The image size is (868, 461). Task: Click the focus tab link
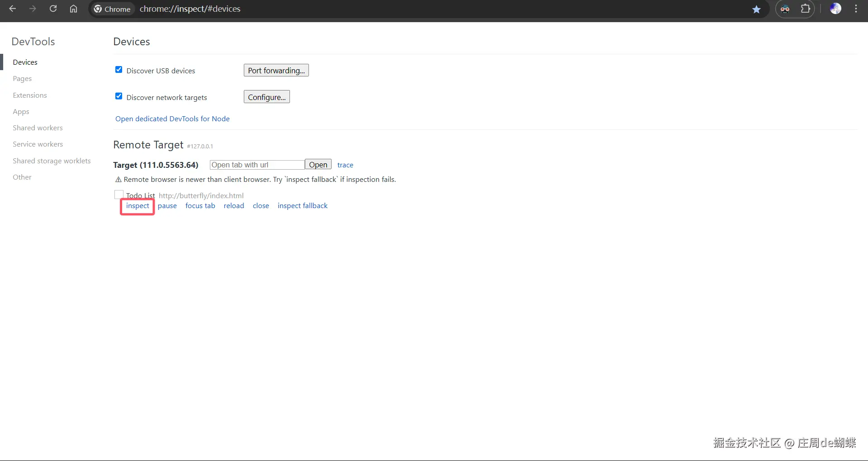point(200,206)
